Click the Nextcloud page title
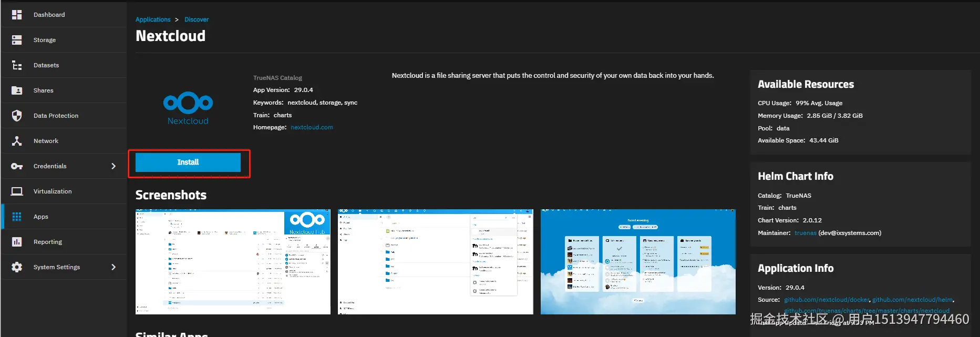Image resolution: width=980 pixels, height=337 pixels. 170,36
